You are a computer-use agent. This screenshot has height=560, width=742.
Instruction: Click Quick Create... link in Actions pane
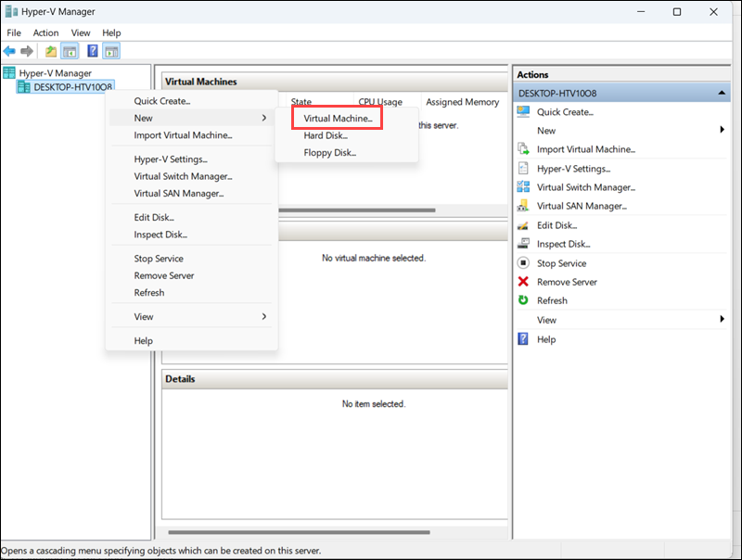pyautogui.click(x=565, y=112)
